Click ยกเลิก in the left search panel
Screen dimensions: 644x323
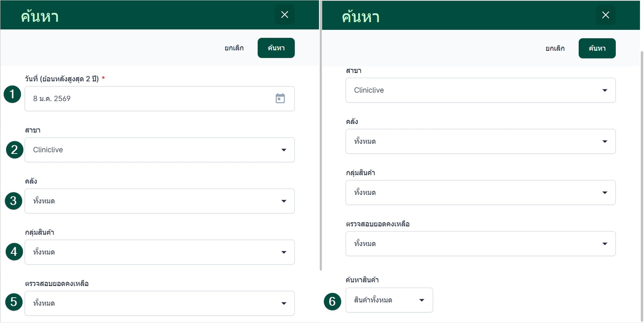tap(234, 48)
